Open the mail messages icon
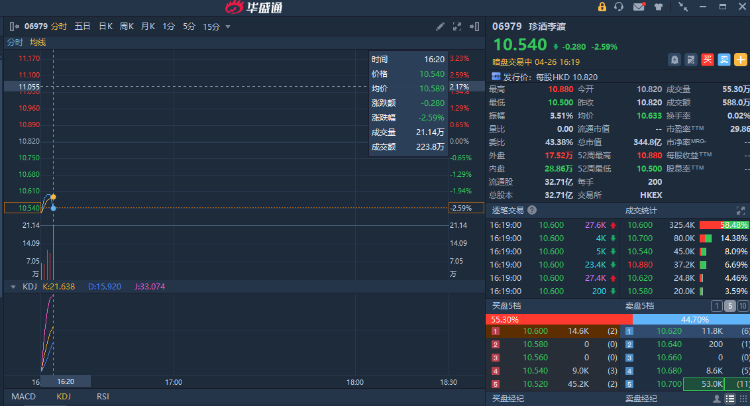This screenshot has height=406, width=750. pyautogui.click(x=639, y=7)
